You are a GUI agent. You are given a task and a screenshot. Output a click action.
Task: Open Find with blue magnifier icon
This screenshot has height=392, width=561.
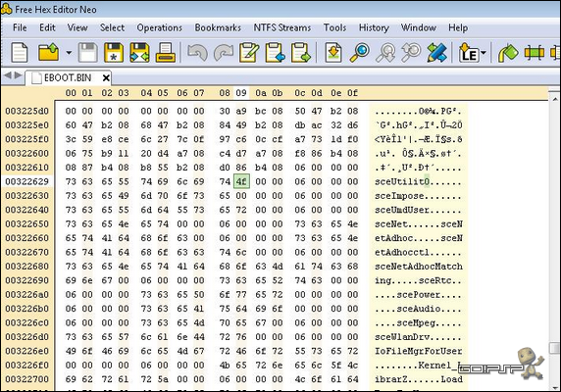[x=360, y=53]
